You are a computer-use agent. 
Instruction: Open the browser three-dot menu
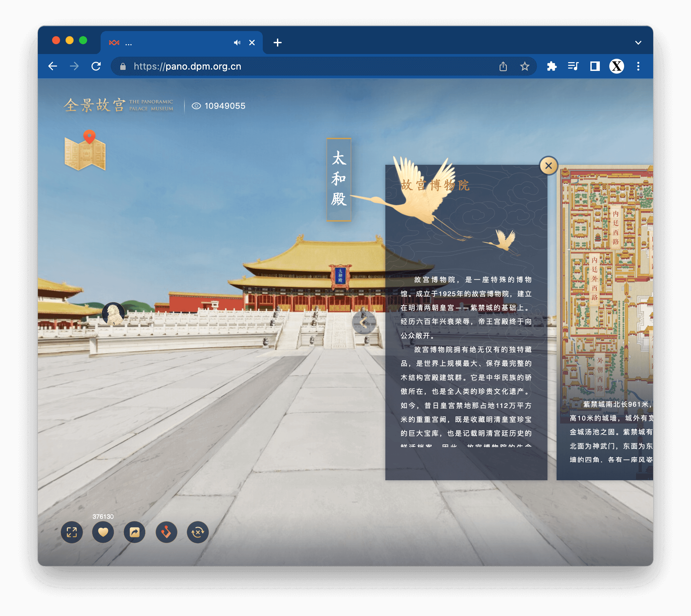click(x=638, y=66)
